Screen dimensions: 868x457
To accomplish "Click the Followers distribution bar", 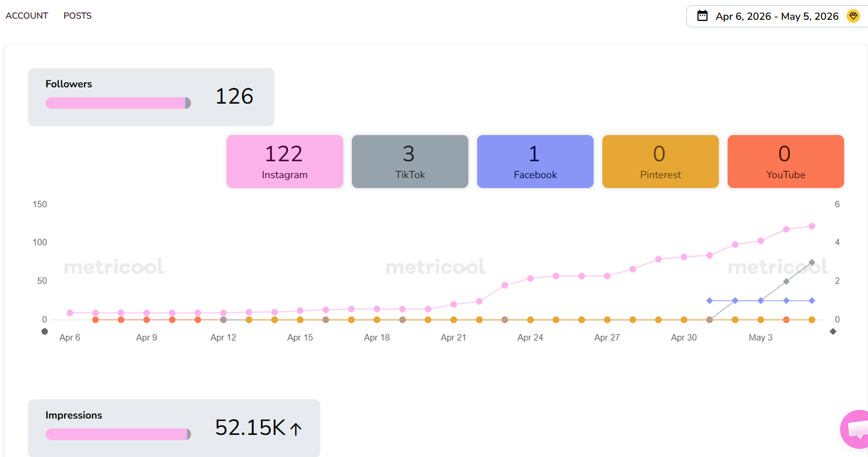I will [x=118, y=103].
